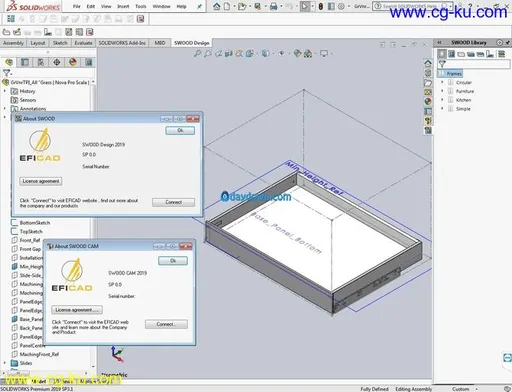Screen dimensions: 512x392
Task: Select Front_Ref plane in feature tree
Action: 30,240
